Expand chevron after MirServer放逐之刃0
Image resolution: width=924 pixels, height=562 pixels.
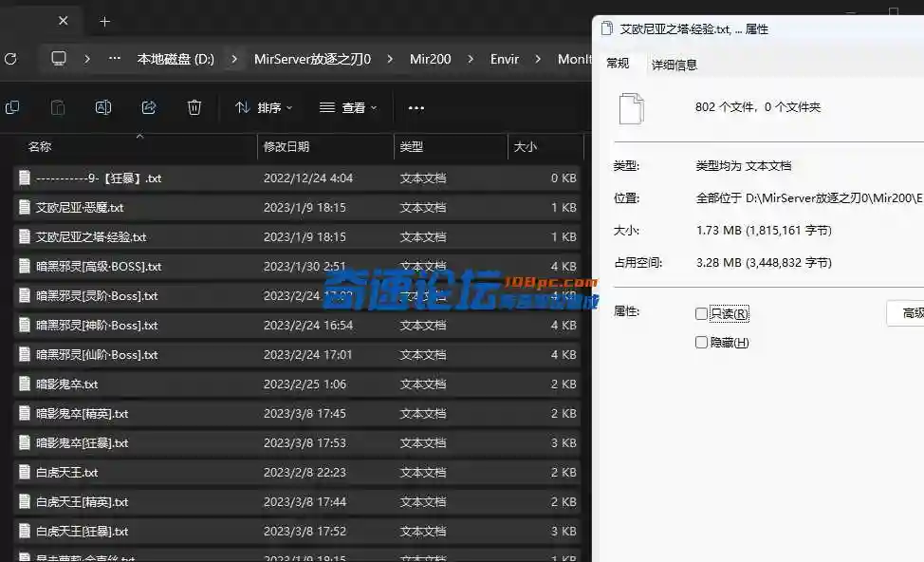pyautogui.click(x=390, y=59)
